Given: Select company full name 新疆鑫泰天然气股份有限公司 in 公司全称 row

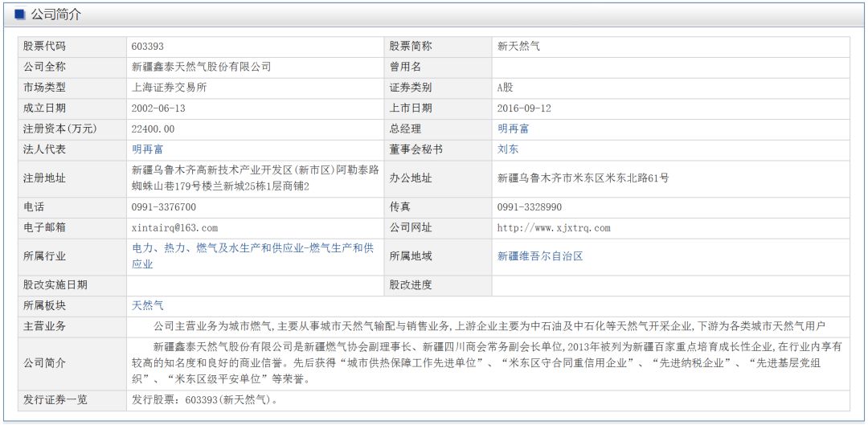Looking at the screenshot, I should pyautogui.click(x=202, y=67).
